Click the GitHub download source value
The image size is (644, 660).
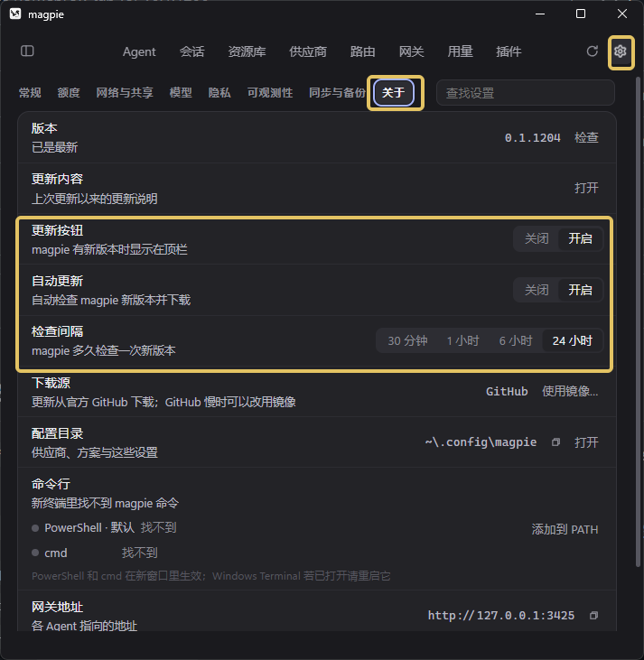tap(507, 392)
